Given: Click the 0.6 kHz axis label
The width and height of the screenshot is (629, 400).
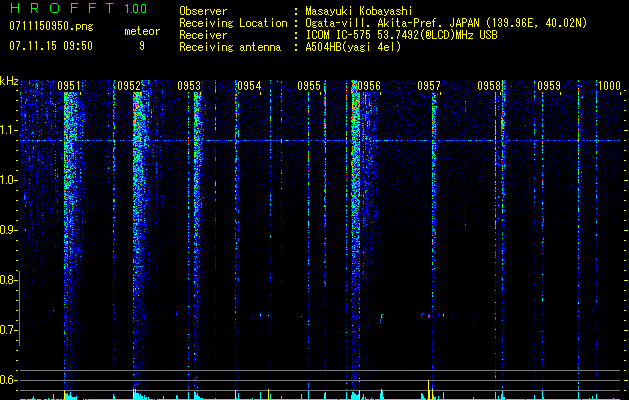Looking at the screenshot, I should [8, 380].
